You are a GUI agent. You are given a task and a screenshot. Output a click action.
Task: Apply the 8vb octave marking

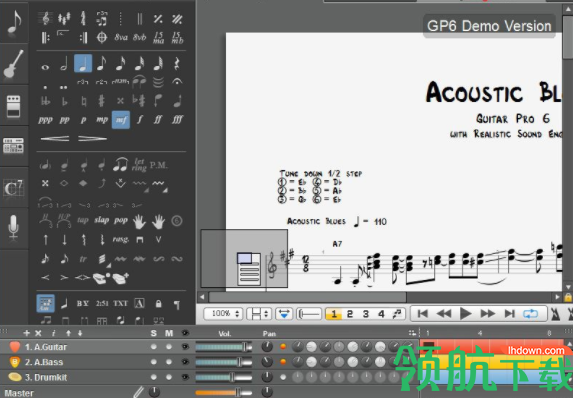click(x=140, y=37)
